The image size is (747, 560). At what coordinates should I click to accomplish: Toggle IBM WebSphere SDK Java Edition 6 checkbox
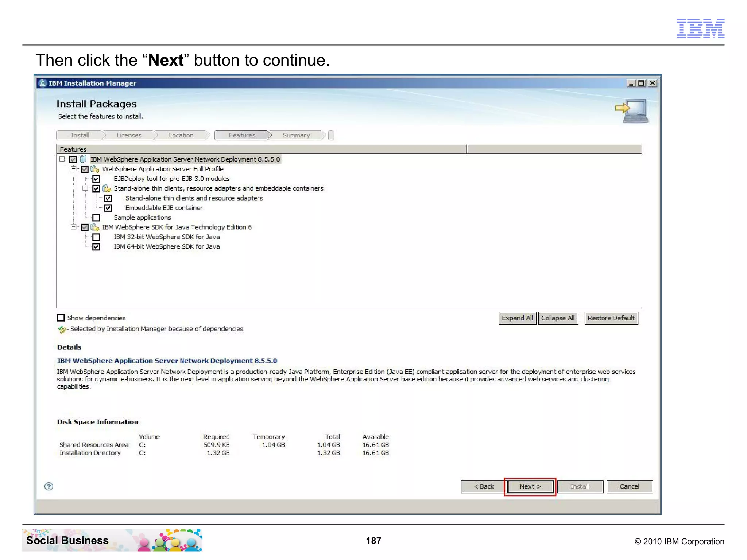[x=85, y=227]
